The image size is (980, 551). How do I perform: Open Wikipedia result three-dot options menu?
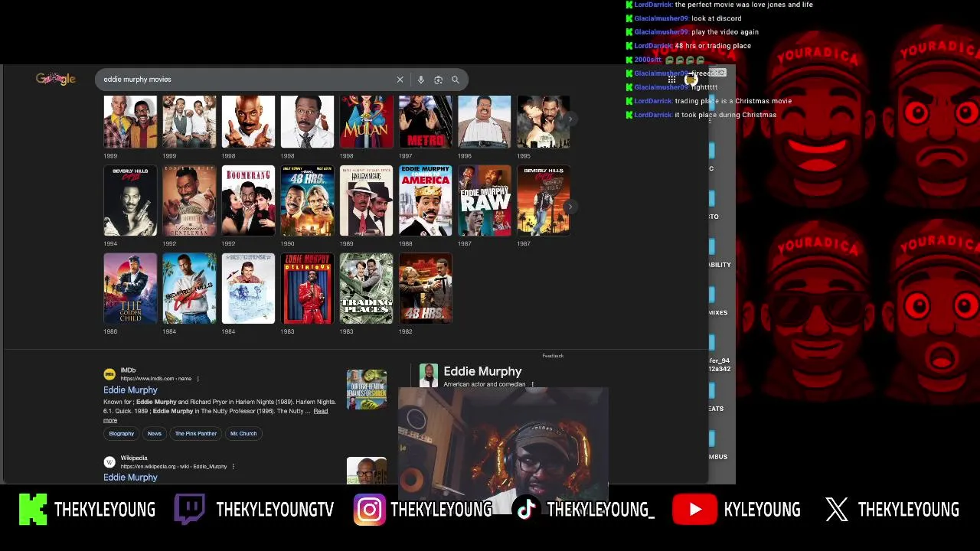click(x=233, y=466)
